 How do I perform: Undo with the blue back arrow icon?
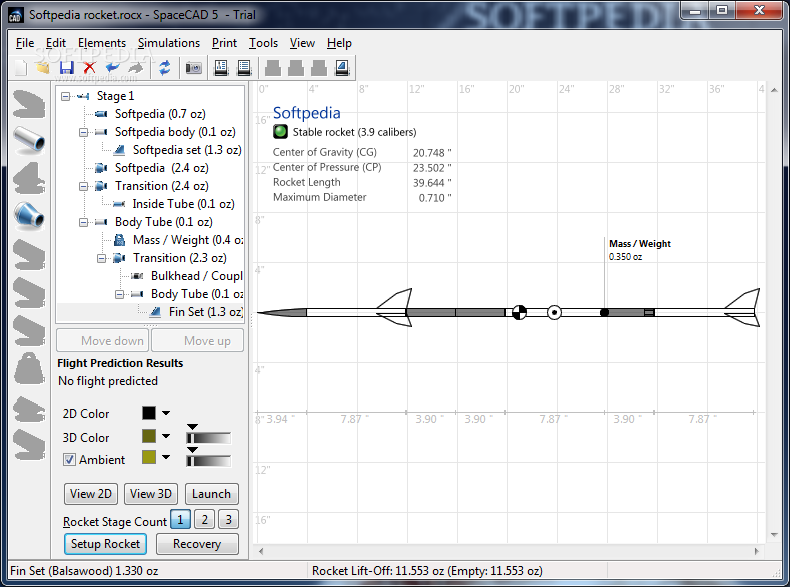click(113, 68)
